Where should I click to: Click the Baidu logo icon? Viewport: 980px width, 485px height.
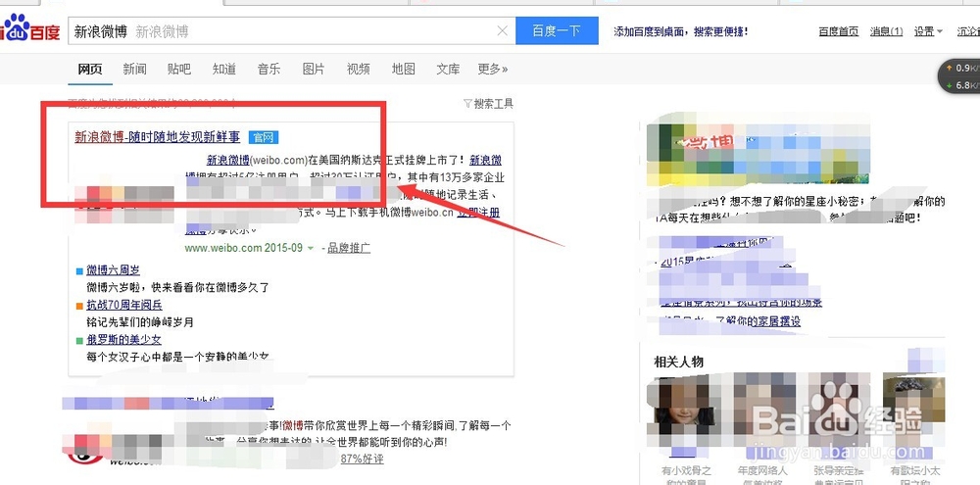(x=30, y=28)
